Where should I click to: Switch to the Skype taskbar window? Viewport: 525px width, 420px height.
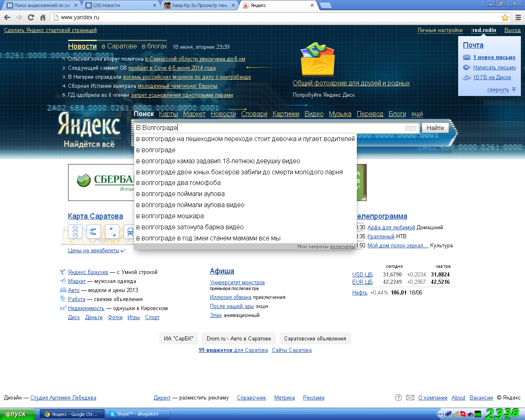[137, 414]
